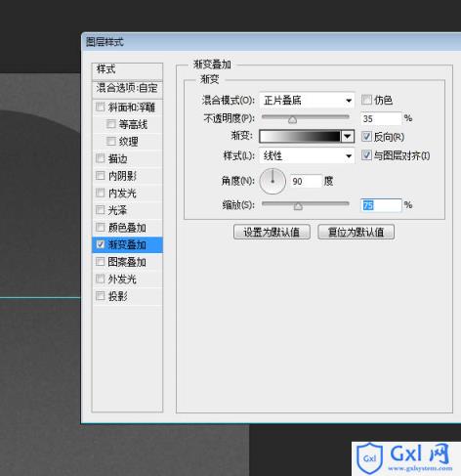Enable the 光泽 checkbox

point(100,210)
